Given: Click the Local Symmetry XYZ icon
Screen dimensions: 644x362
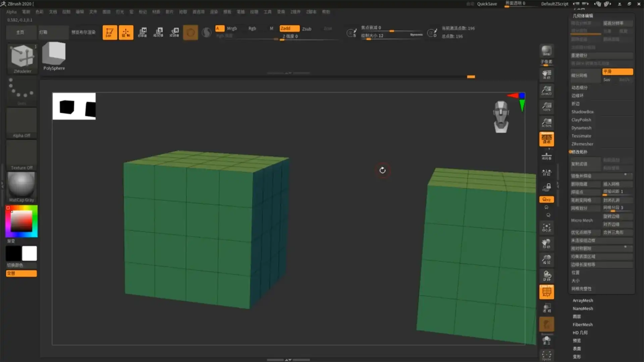Looking at the screenshot, I should coord(546,199).
